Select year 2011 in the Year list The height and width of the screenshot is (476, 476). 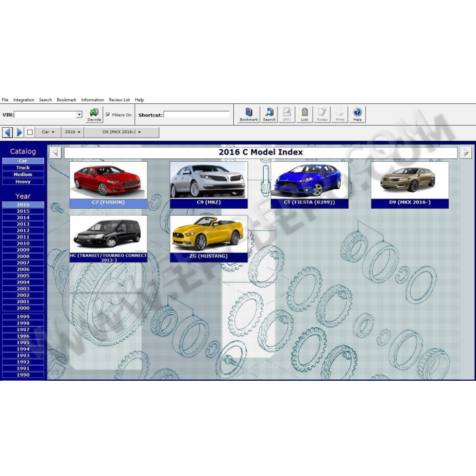23,237
